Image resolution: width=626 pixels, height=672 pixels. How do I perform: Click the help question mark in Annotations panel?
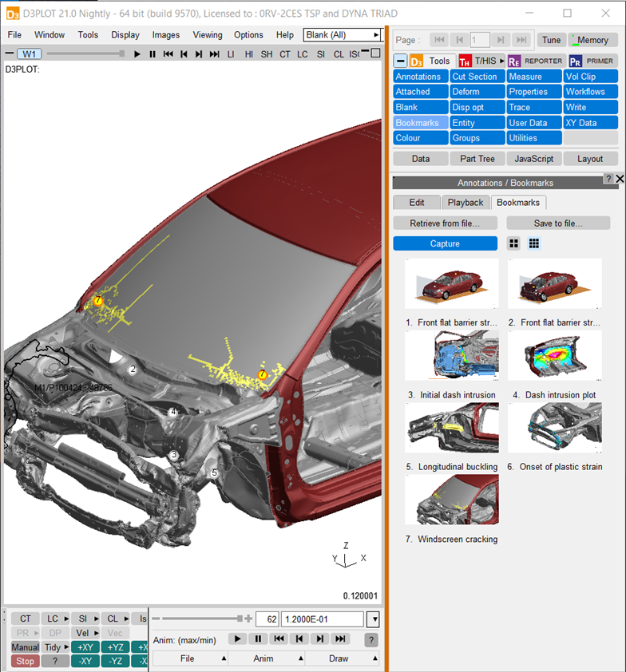(x=608, y=179)
